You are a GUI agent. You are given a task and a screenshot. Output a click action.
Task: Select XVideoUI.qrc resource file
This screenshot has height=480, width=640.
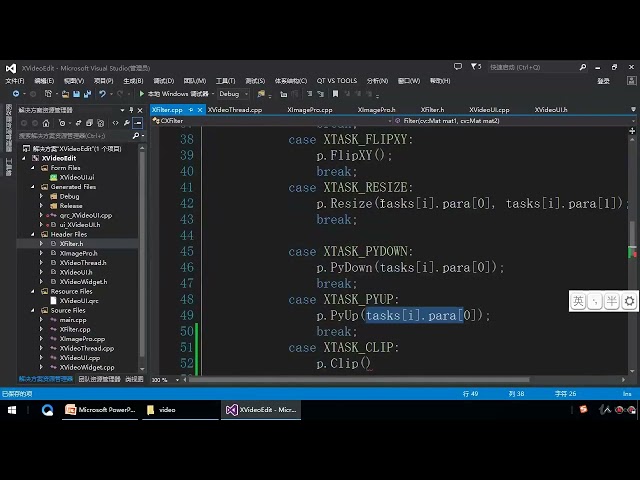(x=79, y=301)
